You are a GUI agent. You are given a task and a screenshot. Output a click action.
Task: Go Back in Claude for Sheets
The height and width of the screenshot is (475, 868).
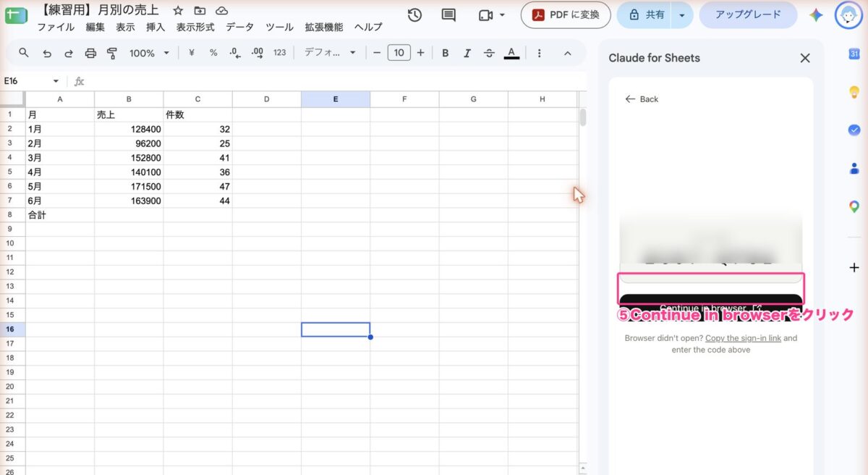(x=642, y=99)
